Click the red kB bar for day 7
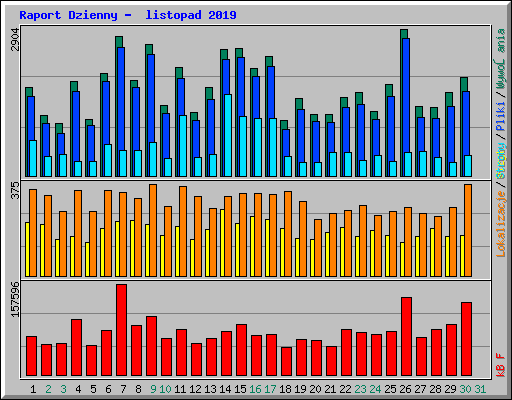Screen dimensions: 512x400 (x=122, y=330)
